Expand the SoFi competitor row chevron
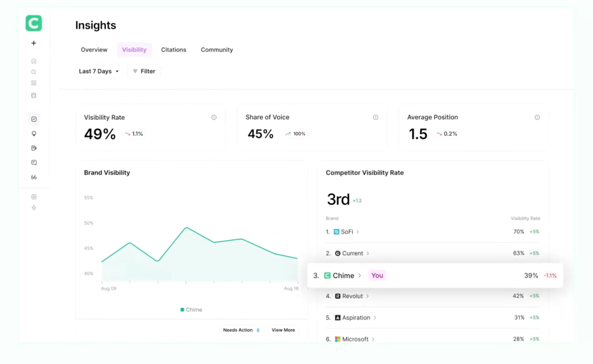This screenshot has height=364, width=593. click(x=358, y=232)
